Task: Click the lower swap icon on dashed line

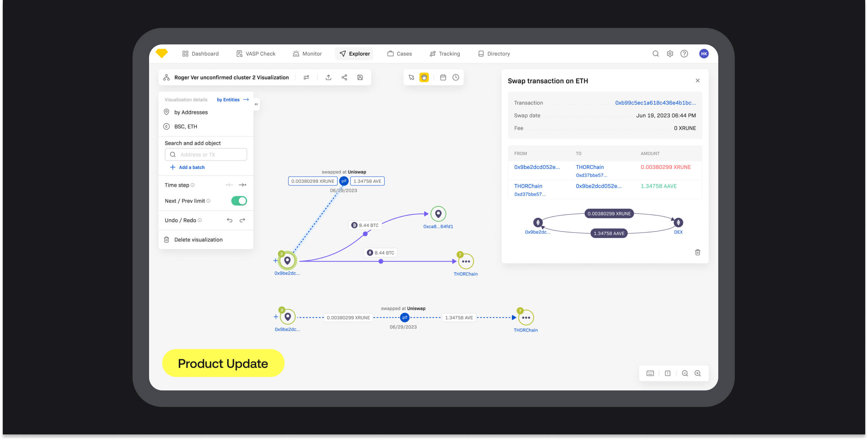Action: click(405, 318)
